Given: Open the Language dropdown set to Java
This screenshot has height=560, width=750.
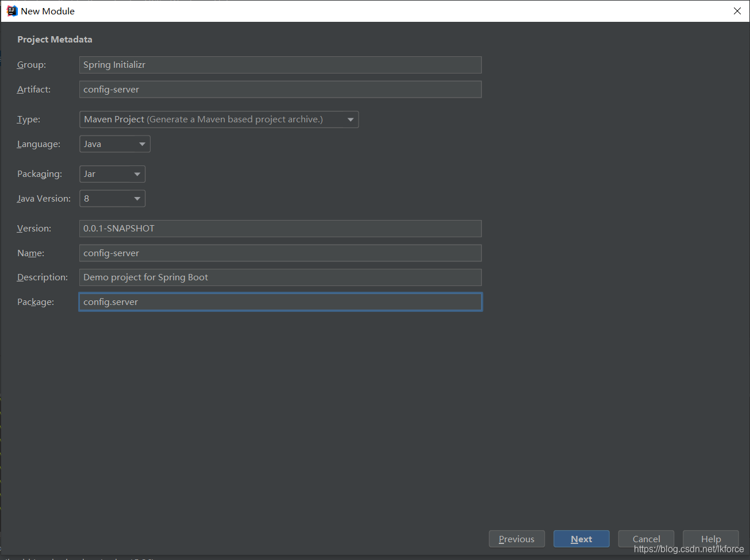Looking at the screenshot, I should click(115, 144).
